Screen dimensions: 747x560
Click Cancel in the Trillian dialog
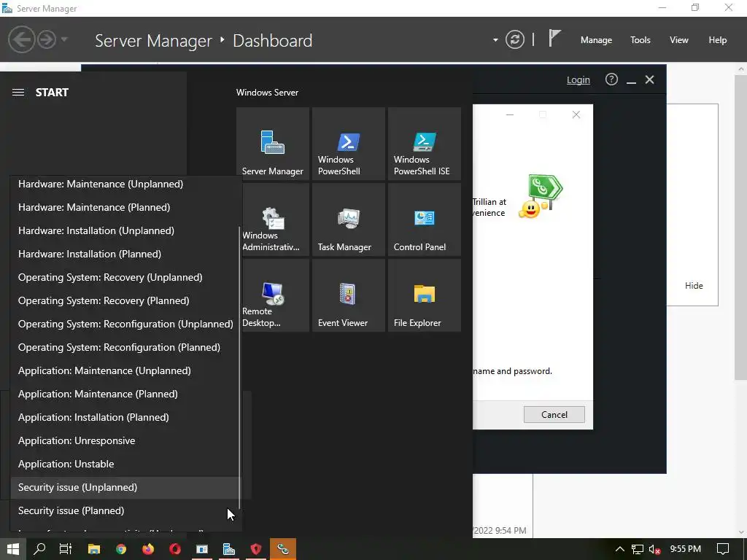pos(554,414)
